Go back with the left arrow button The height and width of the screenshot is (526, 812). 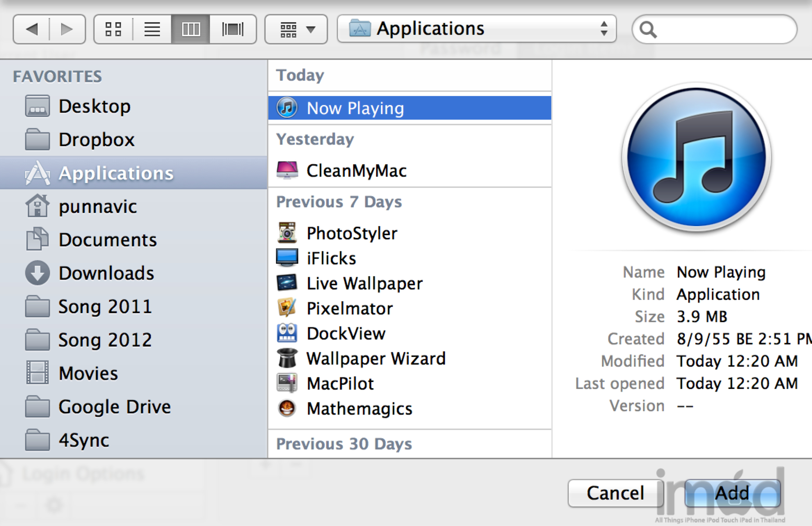(x=32, y=29)
